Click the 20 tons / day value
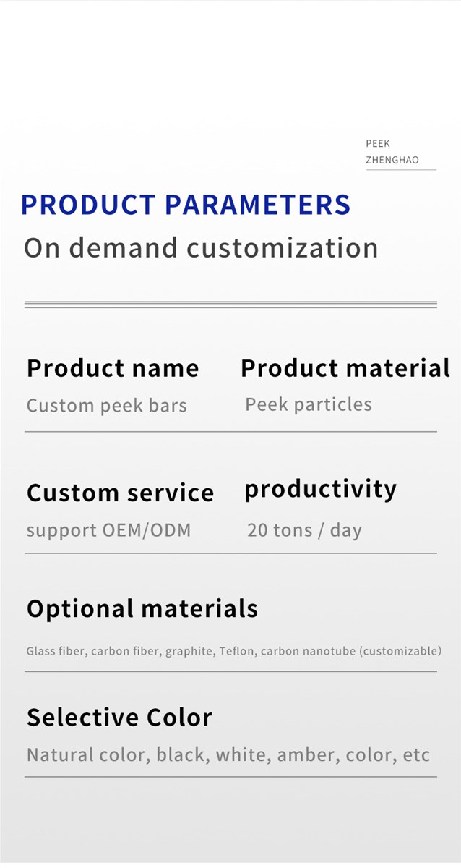The height and width of the screenshot is (868, 461). [304, 530]
